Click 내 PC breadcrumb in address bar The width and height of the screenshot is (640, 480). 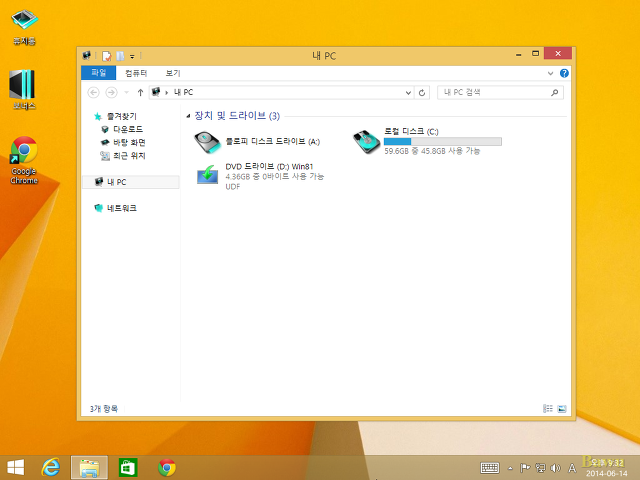(x=183, y=92)
